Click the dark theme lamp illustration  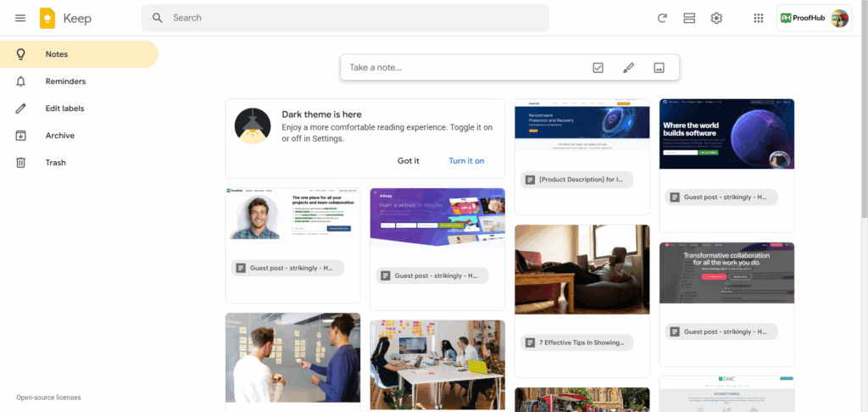click(253, 125)
